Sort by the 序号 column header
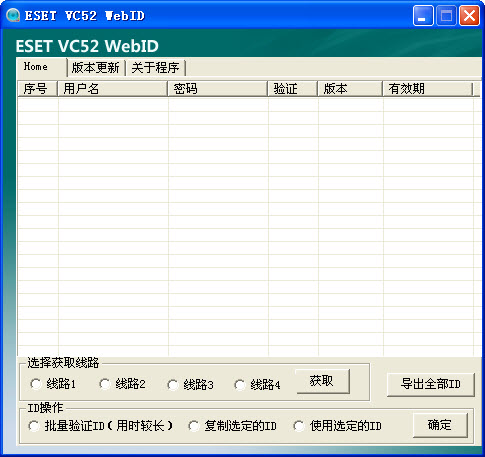485x457 pixels. pos(37,89)
